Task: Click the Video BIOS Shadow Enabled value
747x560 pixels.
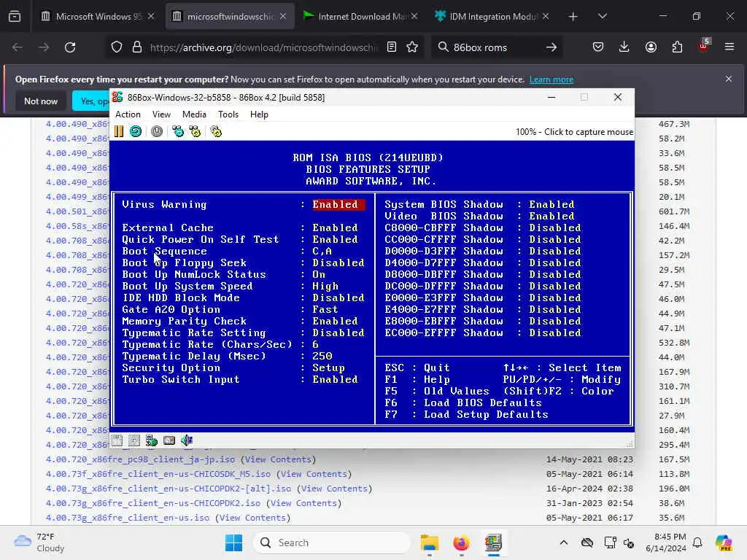Action: [551, 216]
